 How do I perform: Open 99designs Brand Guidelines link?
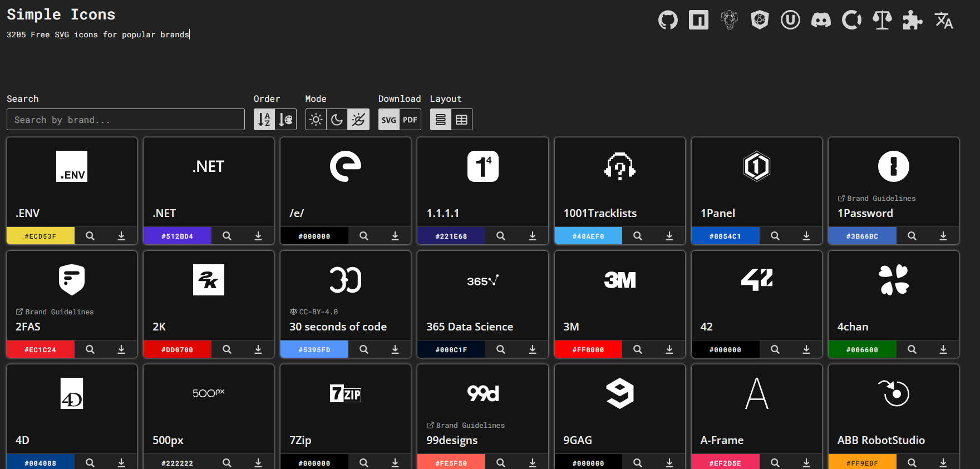(466, 425)
